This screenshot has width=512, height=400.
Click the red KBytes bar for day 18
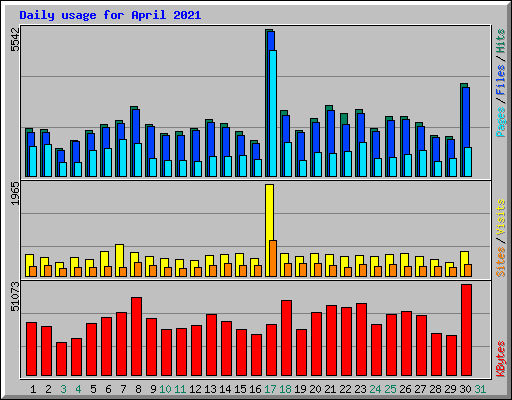pos(286,338)
